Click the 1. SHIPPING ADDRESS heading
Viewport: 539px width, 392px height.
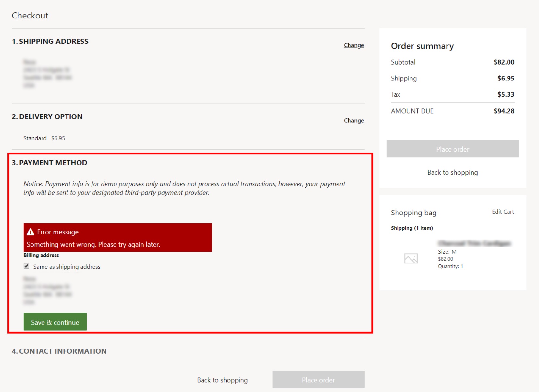[x=50, y=41]
